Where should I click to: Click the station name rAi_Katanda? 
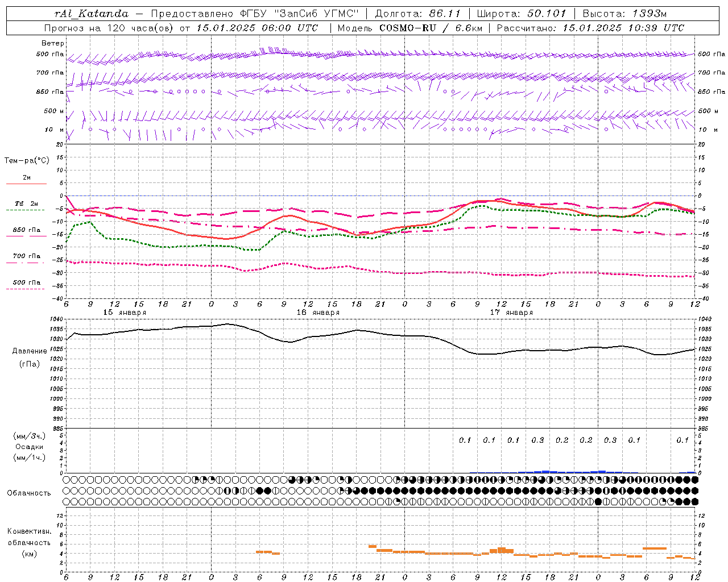pos(92,14)
